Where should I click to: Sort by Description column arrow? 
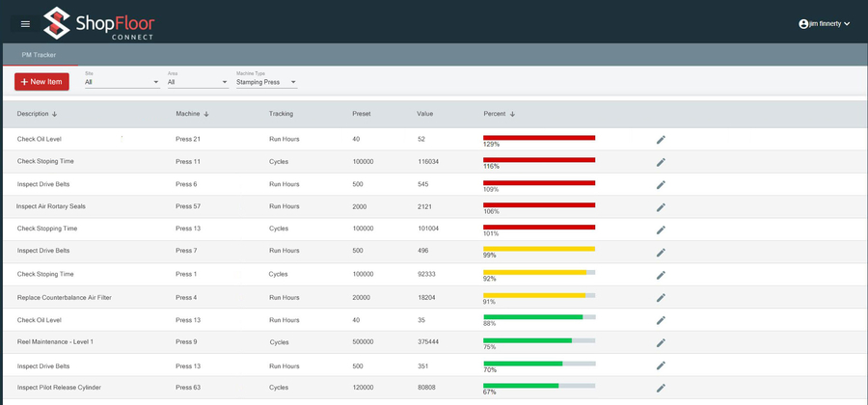click(55, 114)
